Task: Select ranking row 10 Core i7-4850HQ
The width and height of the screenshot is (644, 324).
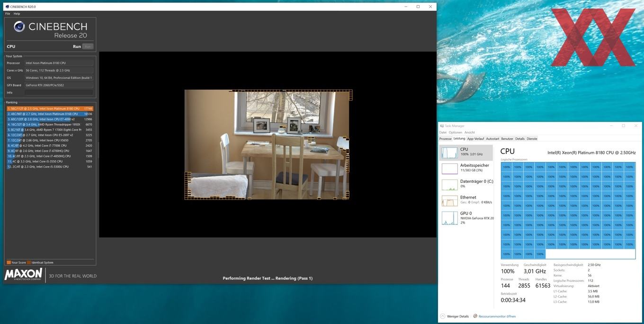Action: click(x=50, y=156)
